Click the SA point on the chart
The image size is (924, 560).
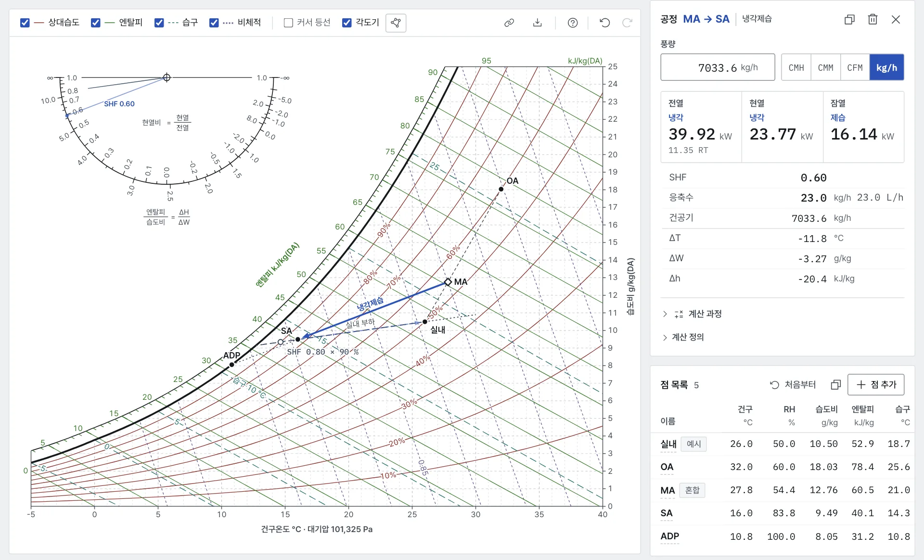pos(297,339)
